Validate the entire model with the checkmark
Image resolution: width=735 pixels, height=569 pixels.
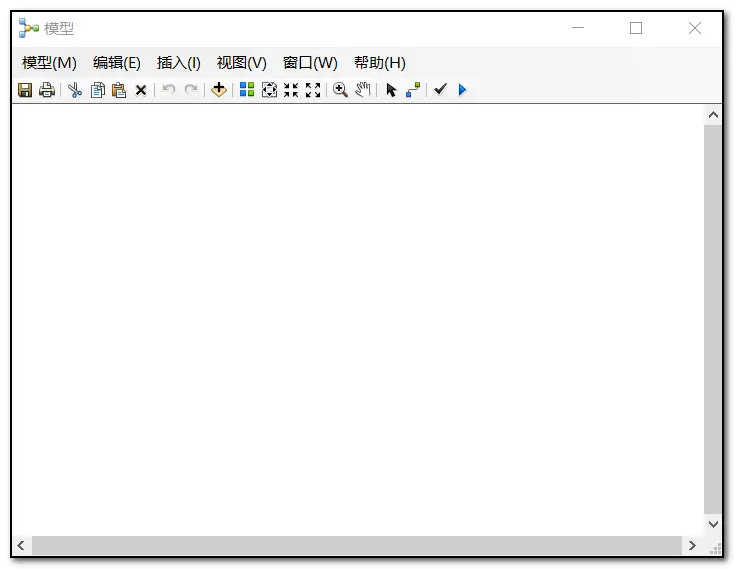(440, 89)
